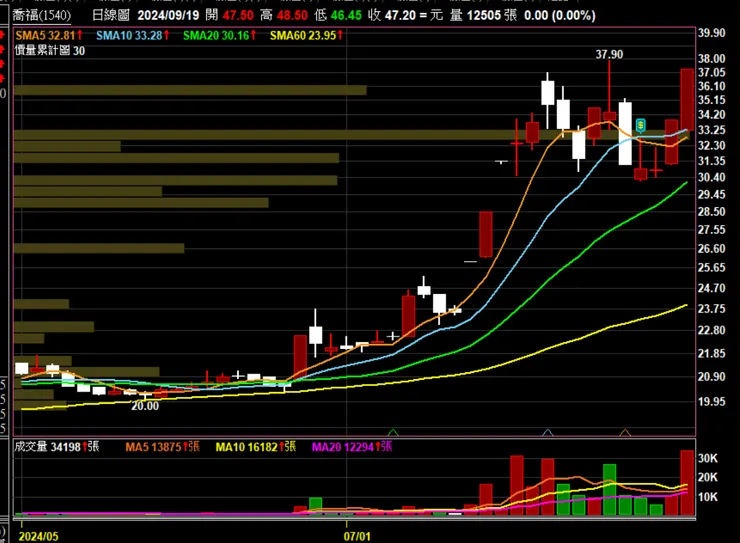
Task: Click the closing price 47.20 value
Action: [x=400, y=15]
